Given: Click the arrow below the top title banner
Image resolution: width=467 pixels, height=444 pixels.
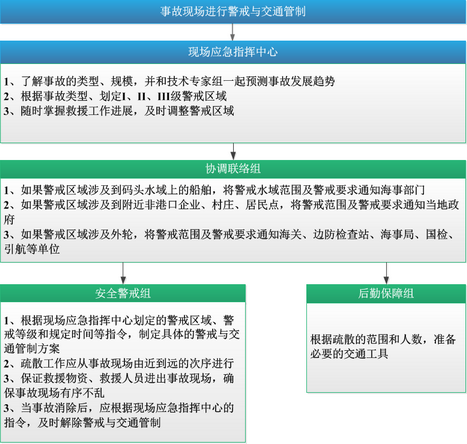Looking at the screenshot, I should point(233,32).
